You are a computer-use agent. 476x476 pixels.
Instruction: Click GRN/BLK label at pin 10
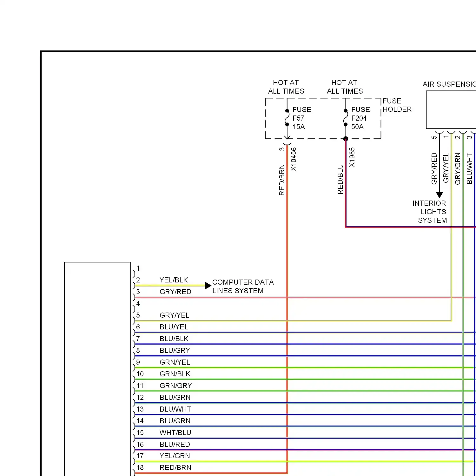[175, 374]
